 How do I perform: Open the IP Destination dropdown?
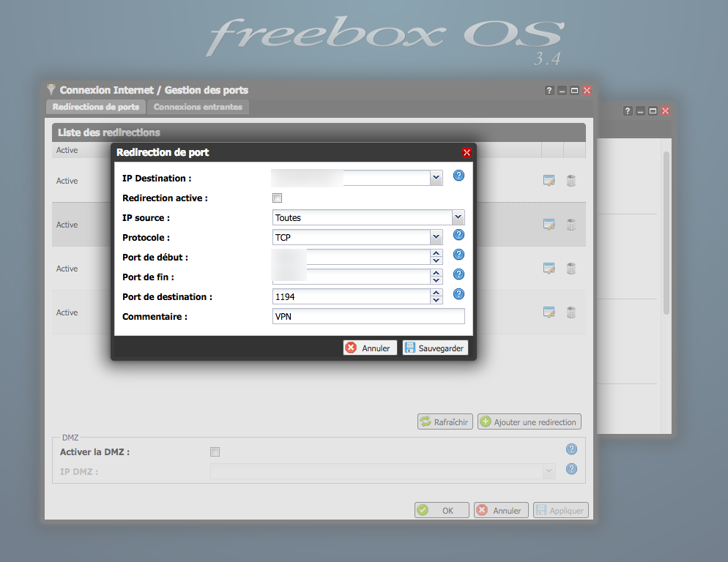[437, 178]
